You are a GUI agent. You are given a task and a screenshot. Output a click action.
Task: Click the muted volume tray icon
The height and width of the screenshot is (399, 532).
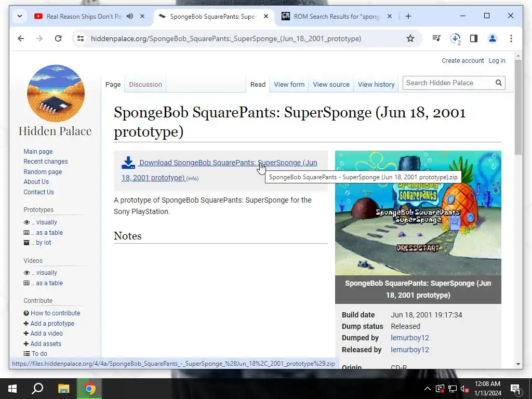pos(464,389)
